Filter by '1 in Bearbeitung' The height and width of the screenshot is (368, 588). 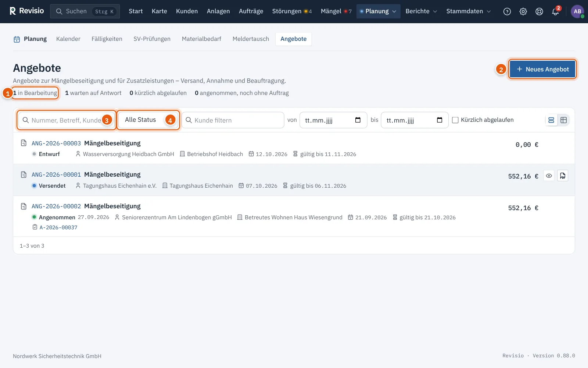35,93
